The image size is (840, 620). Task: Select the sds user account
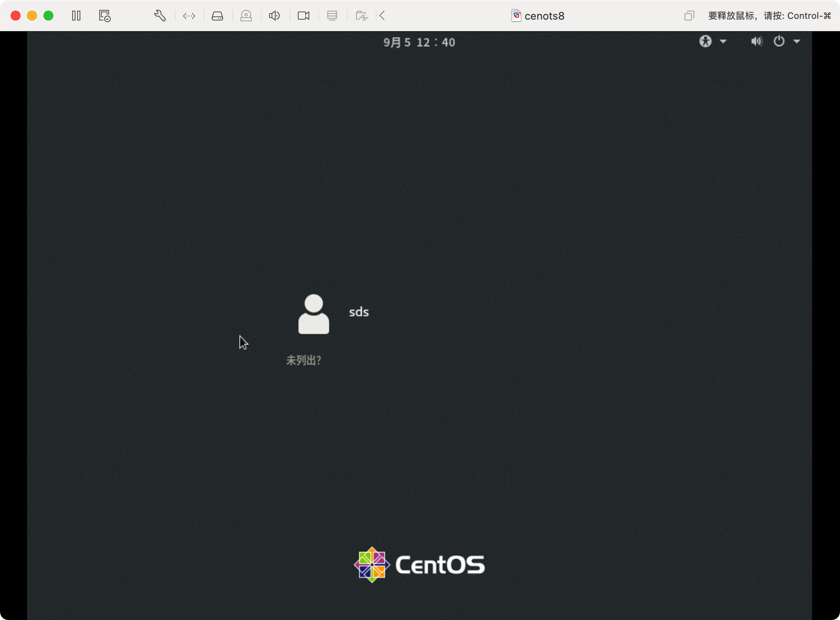[x=358, y=312]
